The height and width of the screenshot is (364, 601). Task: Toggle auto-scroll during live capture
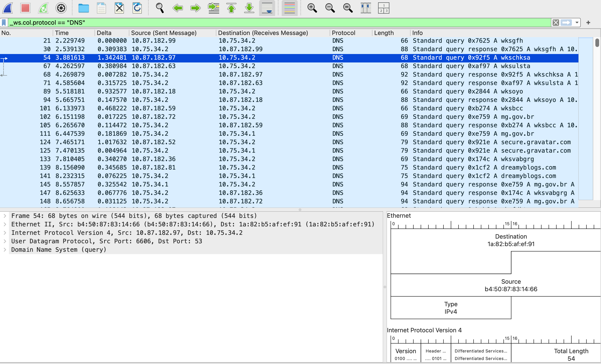click(267, 8)
